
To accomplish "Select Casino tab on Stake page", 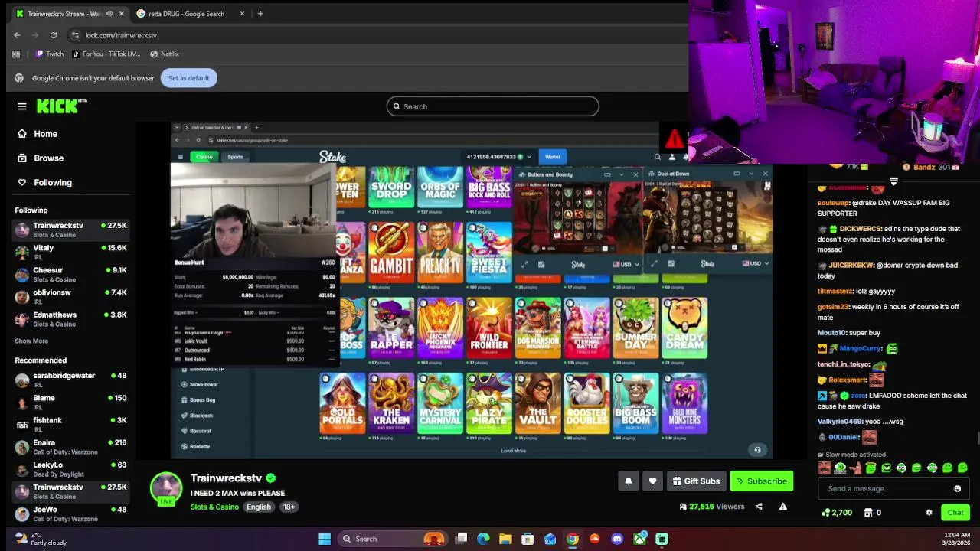I will pyautogui.click(x=204, y=157).
